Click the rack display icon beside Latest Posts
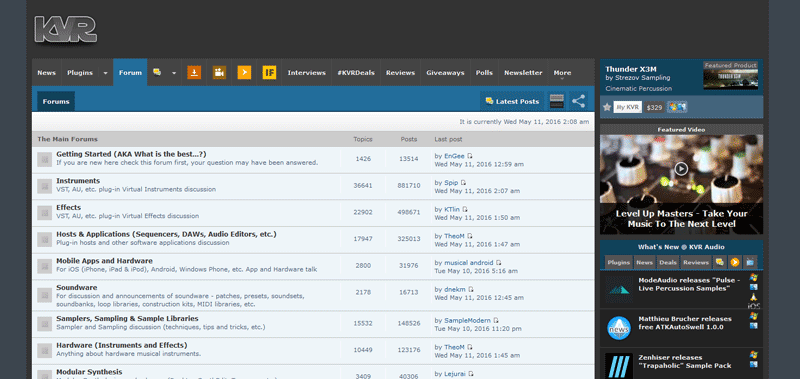Screen dimensions: 800x379 point(557,101)
